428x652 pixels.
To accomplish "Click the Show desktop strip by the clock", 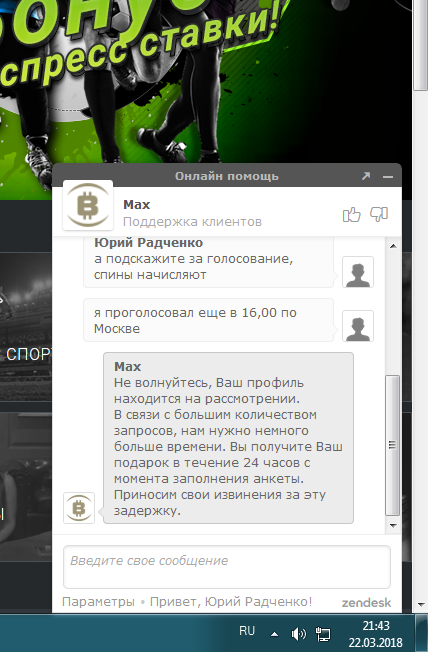I will point(421,634).
